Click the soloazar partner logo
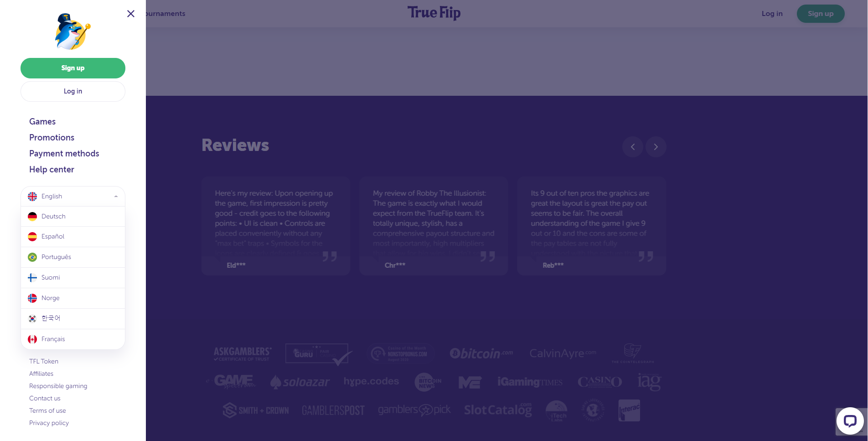868x441 pixels. (x=300, y=382)
